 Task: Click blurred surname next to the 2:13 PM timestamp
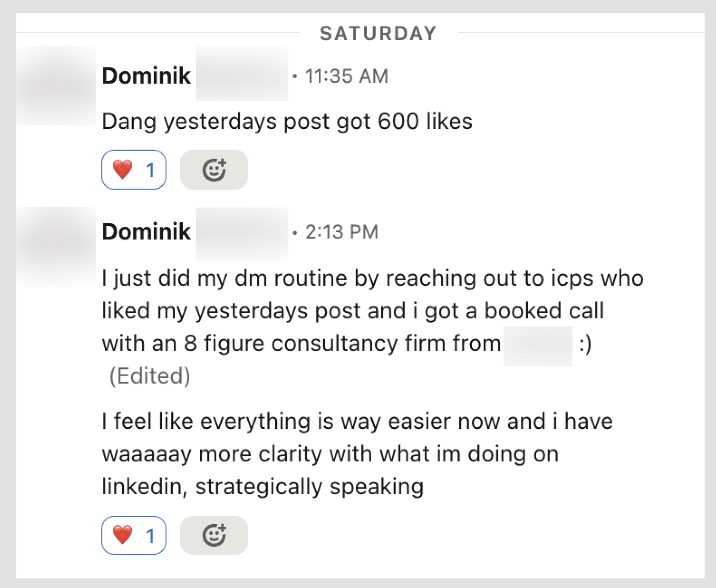[242, 234]
